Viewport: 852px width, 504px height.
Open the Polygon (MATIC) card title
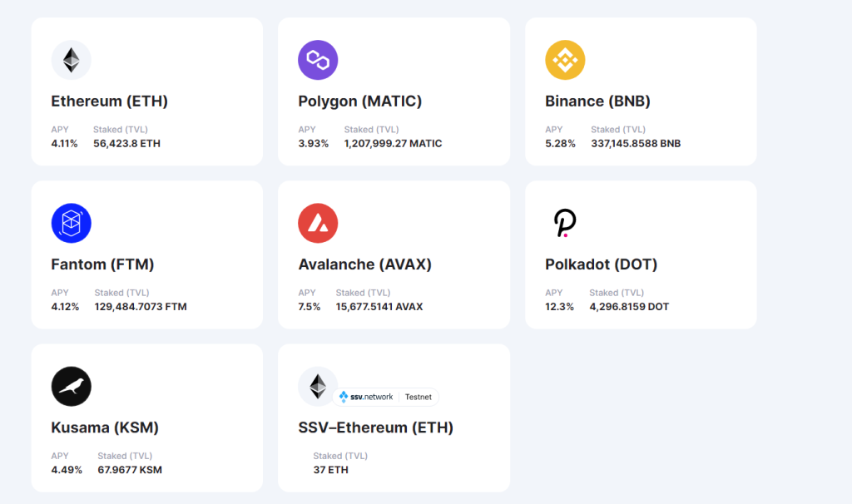(x=359, y=101)
